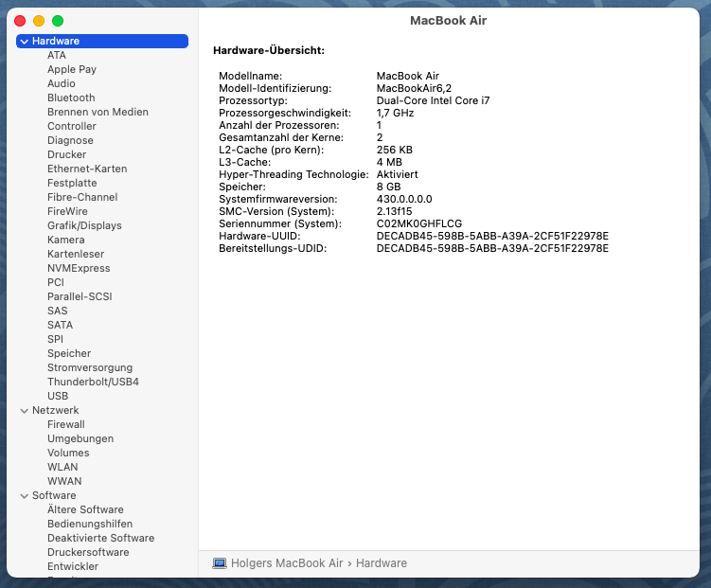Show Grafik/Displays information
This screenshot has height=588, width=711.
pos(84,225)
